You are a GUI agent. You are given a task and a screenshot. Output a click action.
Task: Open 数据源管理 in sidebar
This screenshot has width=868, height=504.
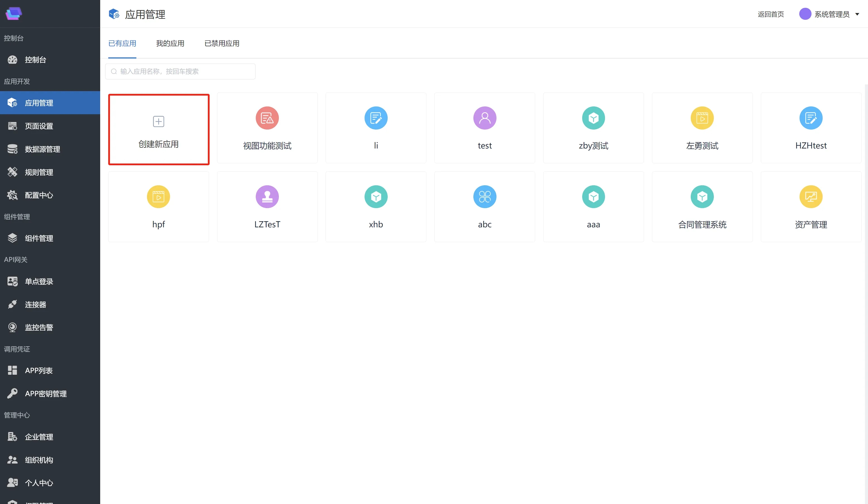42,149
